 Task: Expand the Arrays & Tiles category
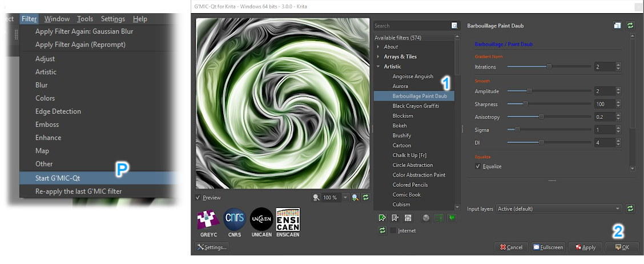click(378, 57)
